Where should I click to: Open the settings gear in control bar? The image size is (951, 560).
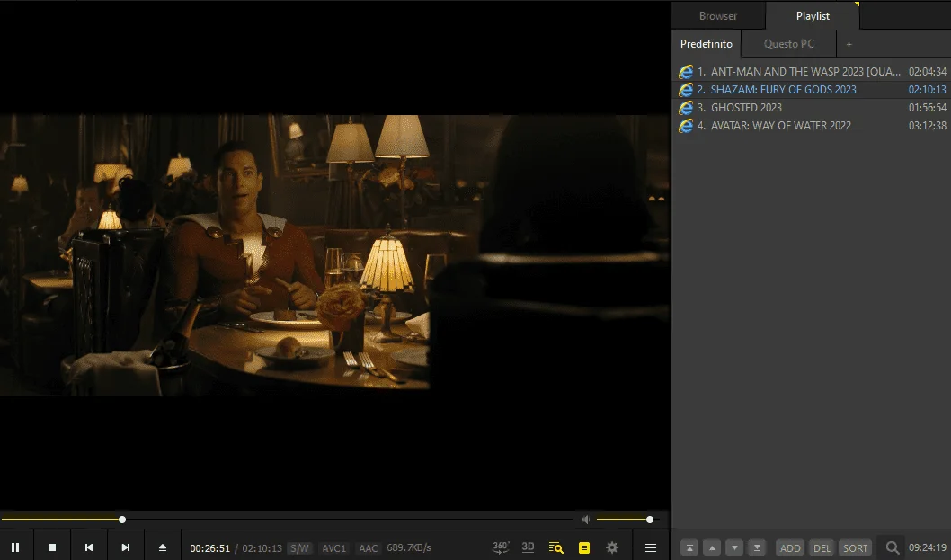click(x=612, y=547)
